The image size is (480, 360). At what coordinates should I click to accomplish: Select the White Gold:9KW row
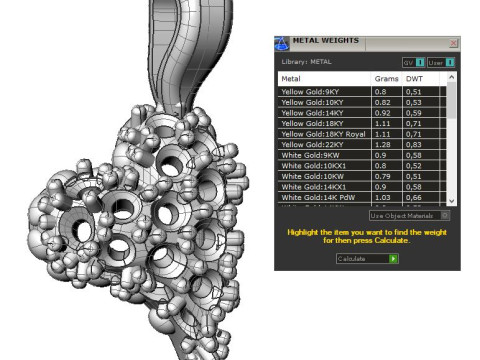[x=362, y=155]
